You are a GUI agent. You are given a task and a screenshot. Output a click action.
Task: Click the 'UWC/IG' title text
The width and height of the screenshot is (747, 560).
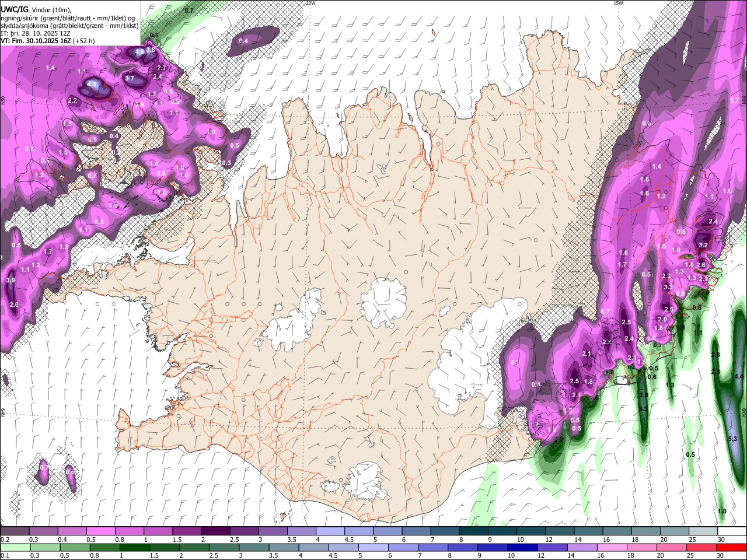pos(13,9)
